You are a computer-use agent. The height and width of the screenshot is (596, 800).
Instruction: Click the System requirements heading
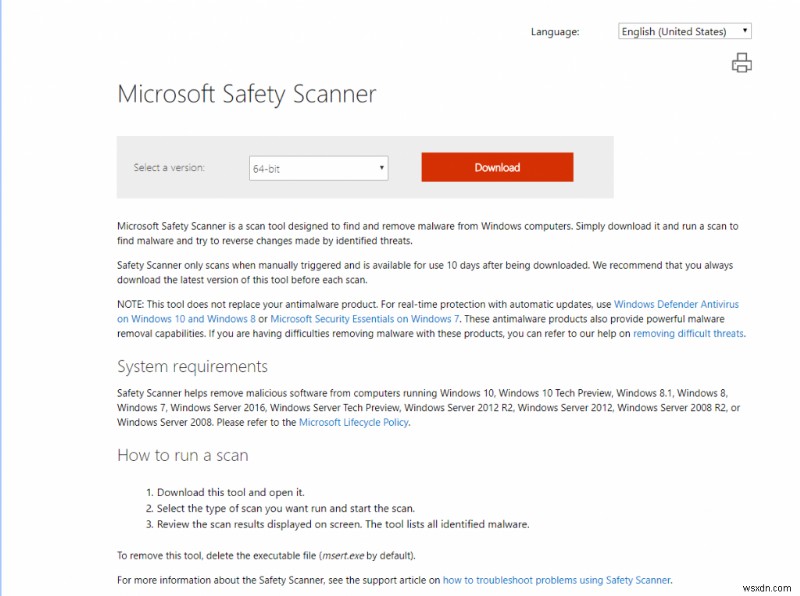pos(188,367)
